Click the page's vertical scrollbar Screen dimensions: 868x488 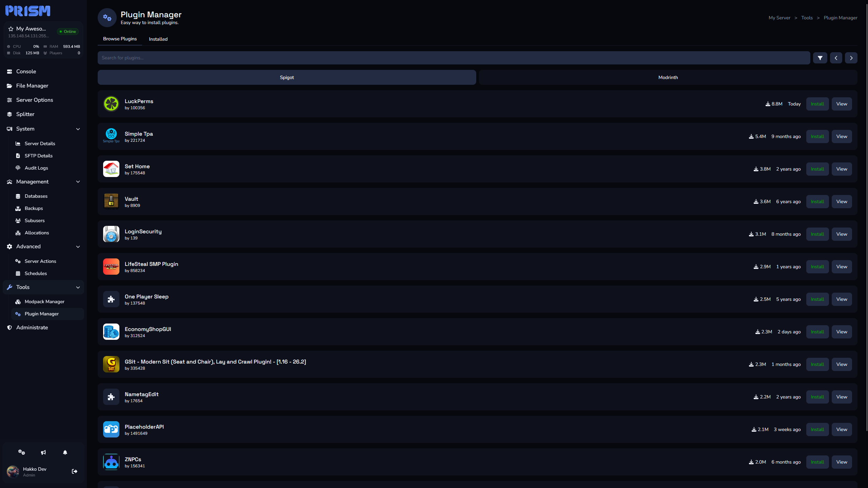point(867,217)
